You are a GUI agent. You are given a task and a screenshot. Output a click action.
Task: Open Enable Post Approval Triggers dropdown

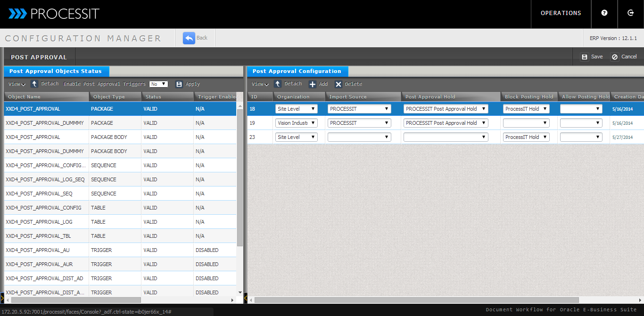158,84
